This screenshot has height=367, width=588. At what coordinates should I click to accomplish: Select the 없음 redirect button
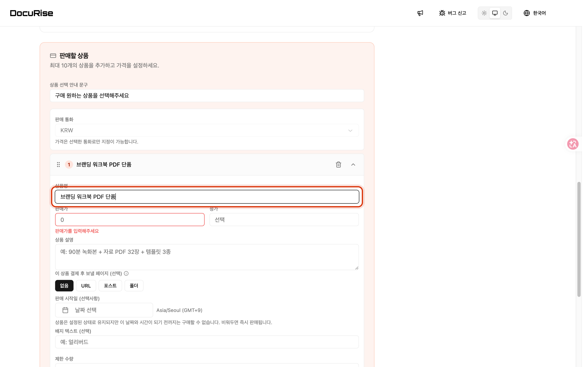click(64, 286)
